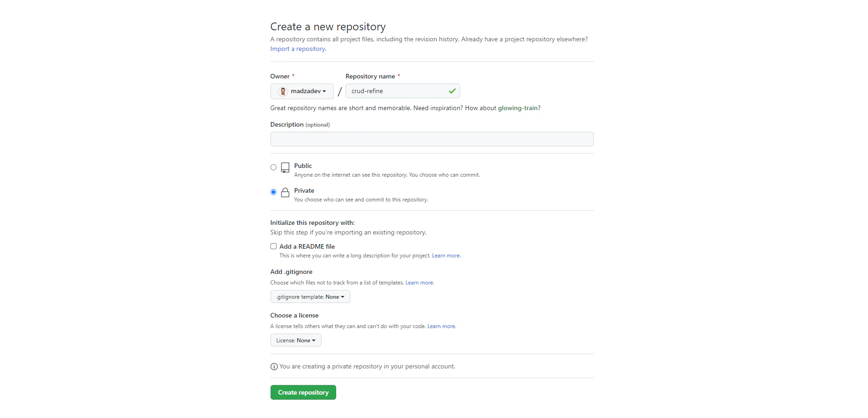Select the Private radio button
Image resolution: width=868 pixels, height=418 pixels.
[273, 192]
